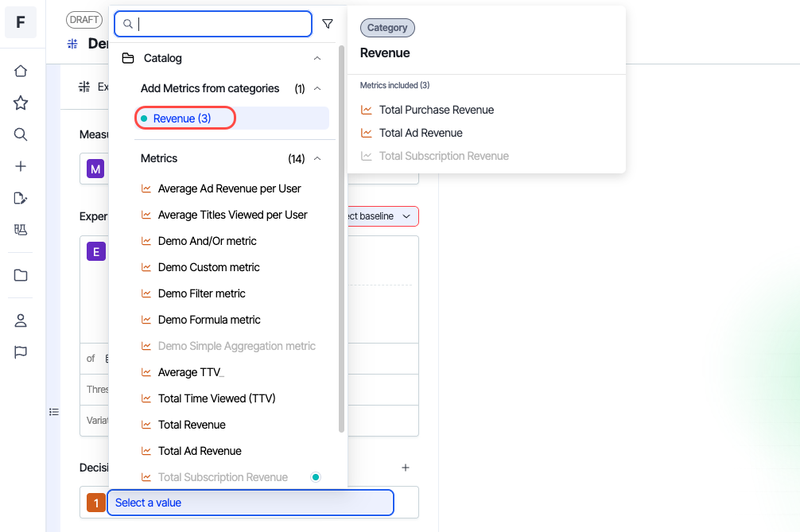Click the dropdown list scrollbar
This screenshot has height=532, width=800.
342,239
